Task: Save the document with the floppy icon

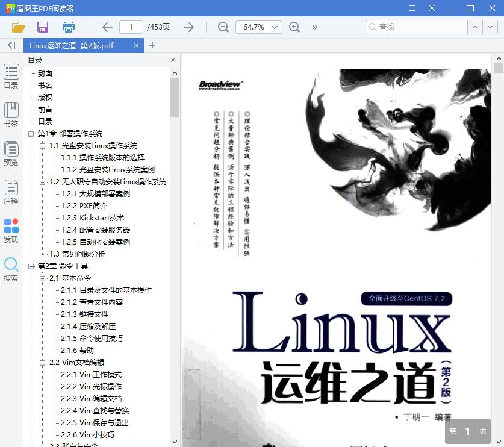Action: [42, 27]
